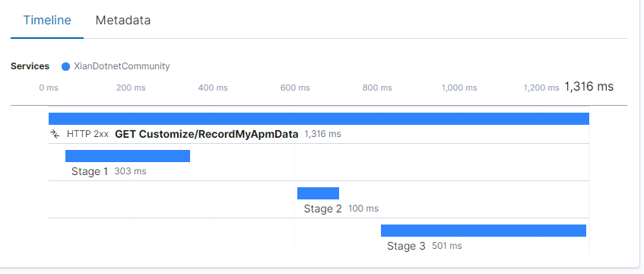Click the 303 ms duration of Stage 1
The height and width of the screenshot is (274, 644).
(130, 171)
